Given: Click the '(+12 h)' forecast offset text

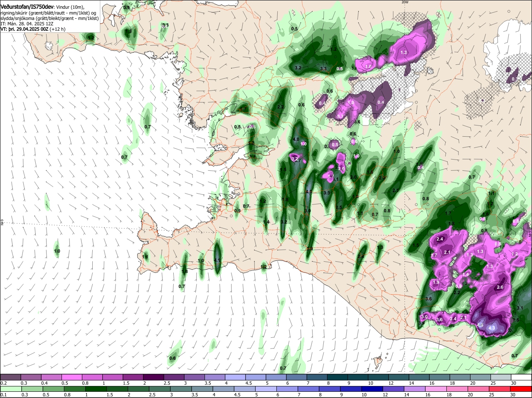Looking at the screenshot, I should click(x=57, y=29).
